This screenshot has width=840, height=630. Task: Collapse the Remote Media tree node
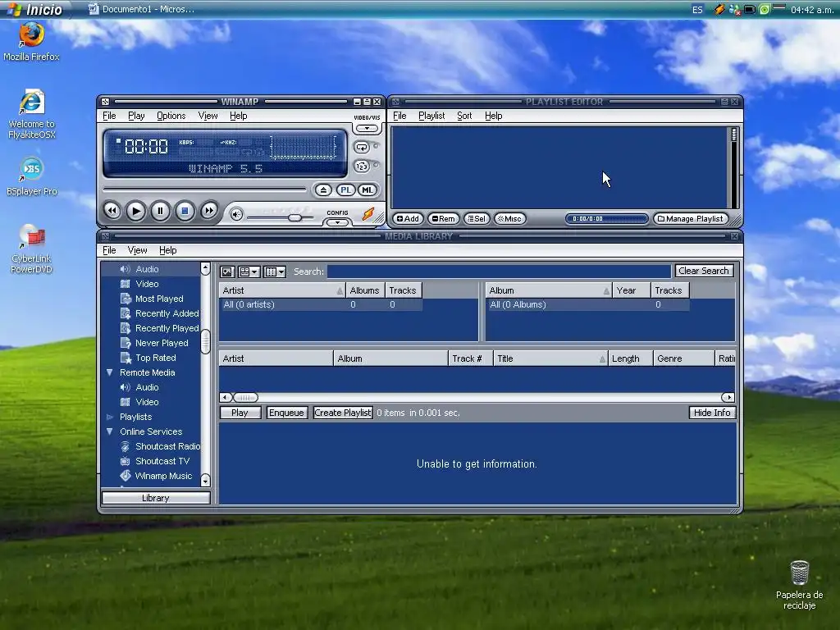click(x=110, y=372)
